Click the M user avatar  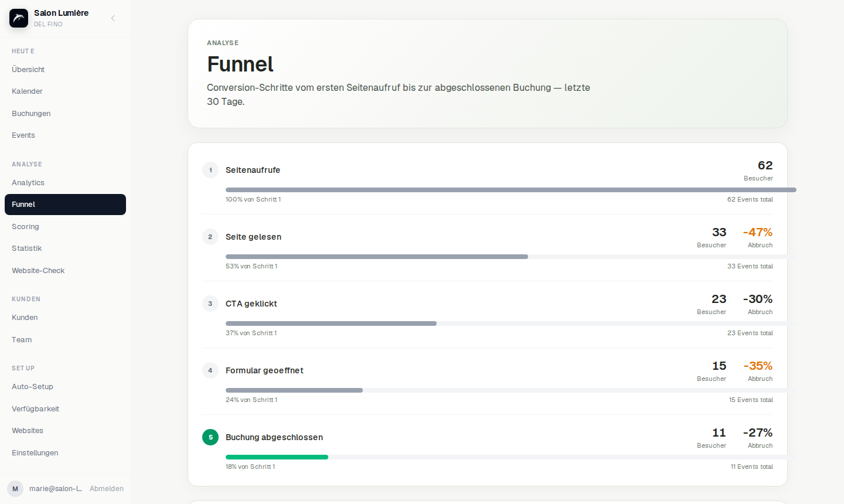pos(15,489)
